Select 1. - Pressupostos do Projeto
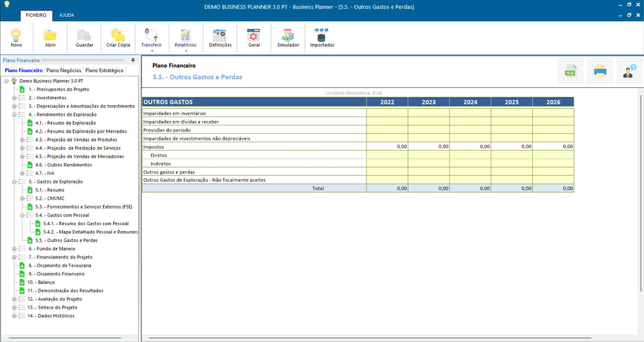This screenshot has height=342, width=644. tap(59, 90)
